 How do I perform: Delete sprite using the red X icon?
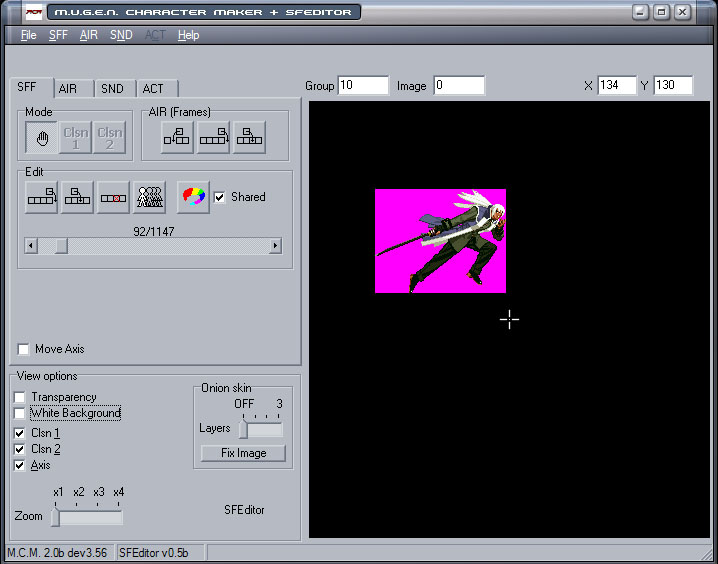[114, 197]
